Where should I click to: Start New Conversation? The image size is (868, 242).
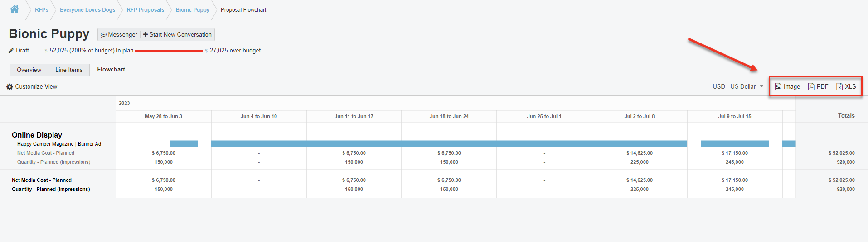(x=177, y=35)
